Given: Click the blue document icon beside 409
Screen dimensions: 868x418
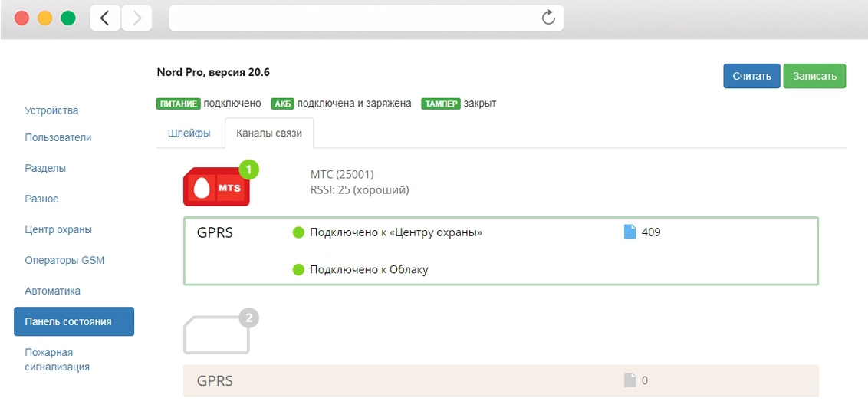Looking at the screenshot, I should [630, 232].
